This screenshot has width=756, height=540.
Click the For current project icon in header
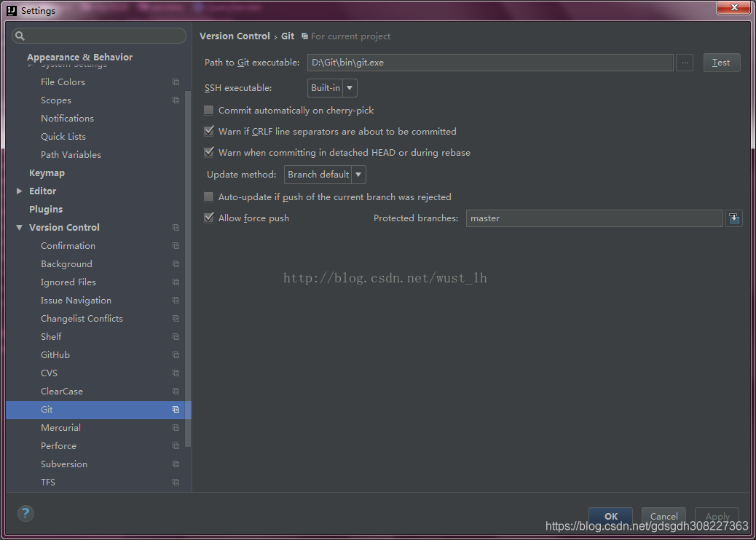pos(304,36)
